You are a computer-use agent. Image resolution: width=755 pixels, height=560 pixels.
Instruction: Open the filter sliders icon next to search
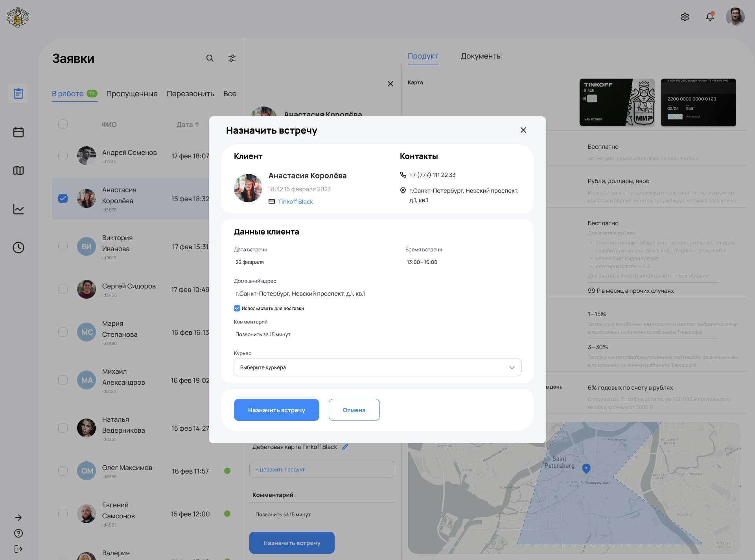[x=232, y=58]
